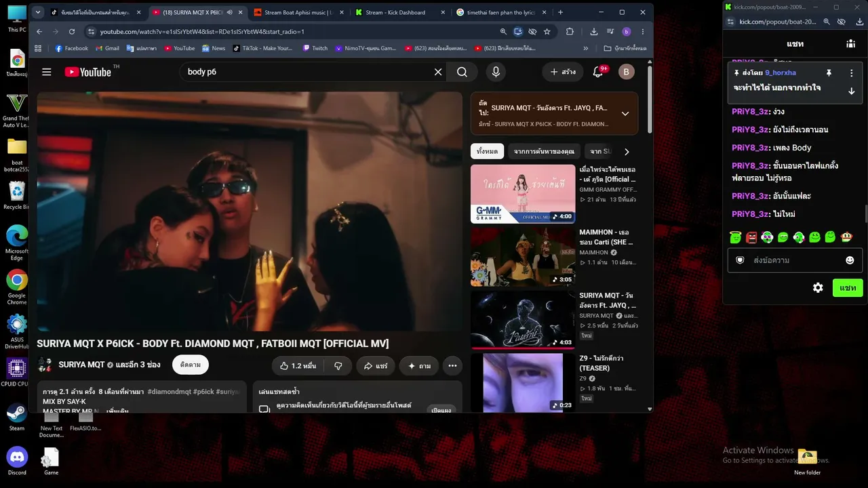868x488 pixels.
Task: Switch to the Stream Boat Aphisi music tab
Action: 299,12
